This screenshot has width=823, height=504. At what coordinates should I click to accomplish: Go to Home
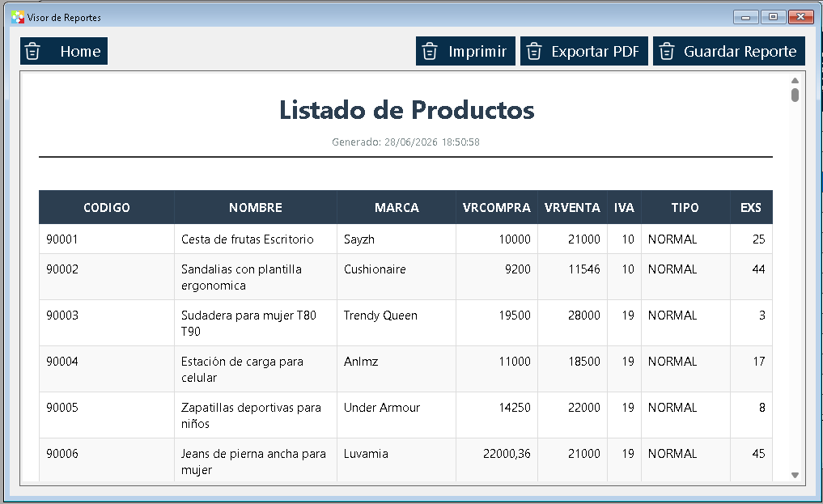click(x=64, y=51)
